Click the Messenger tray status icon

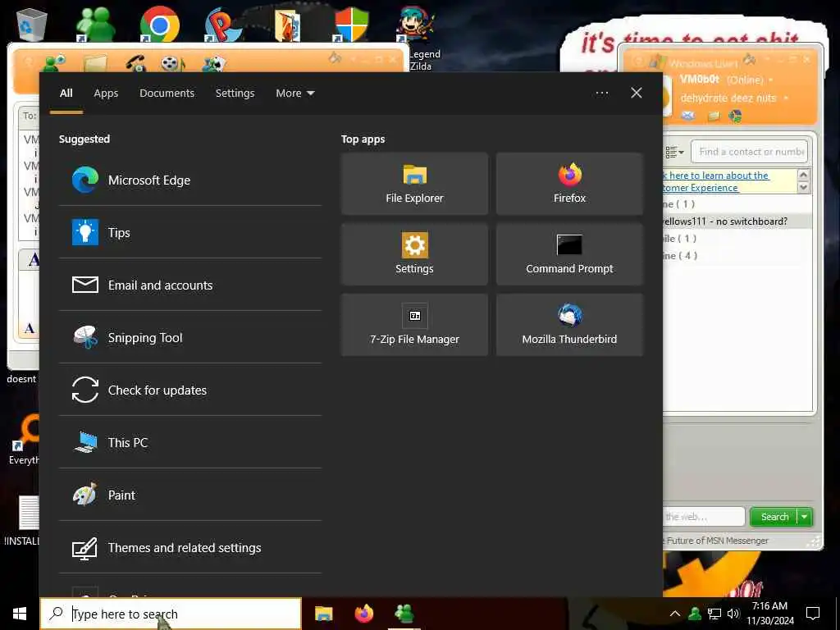coord(695,614)
